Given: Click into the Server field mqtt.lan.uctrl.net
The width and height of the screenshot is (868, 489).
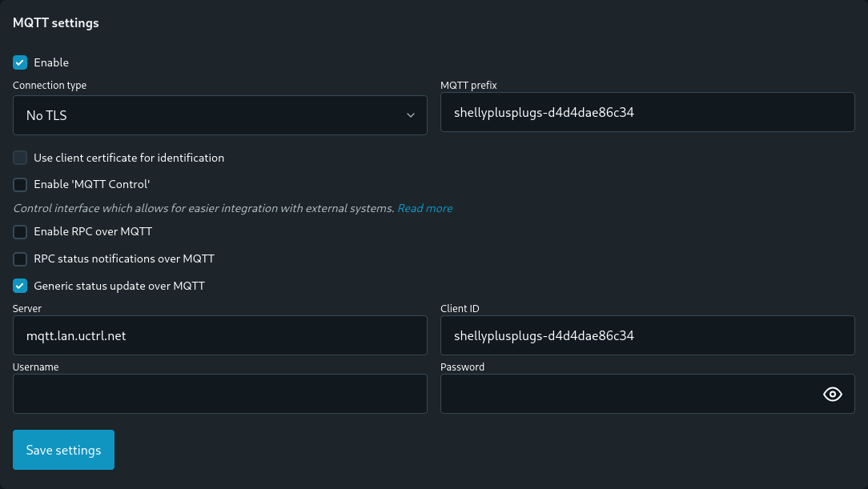Looking at the screenshot, I should [219, 335].
